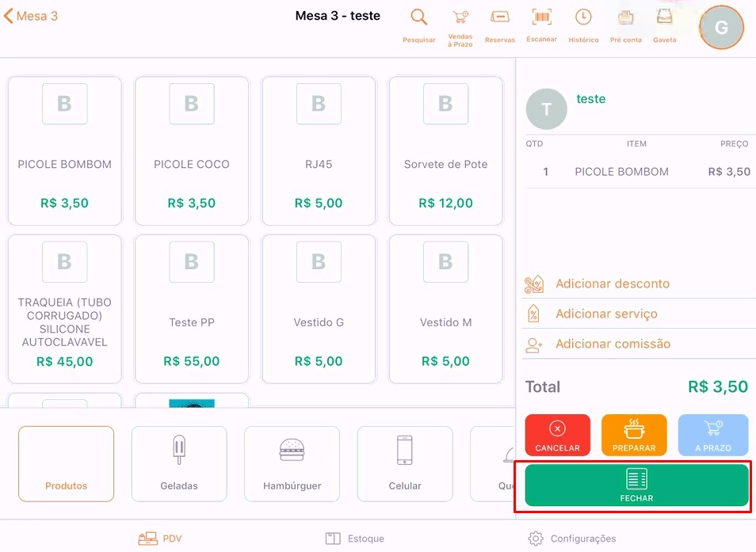Open Configurações bottom tab
Screen dimensions: 756x552
pos(572,539)
